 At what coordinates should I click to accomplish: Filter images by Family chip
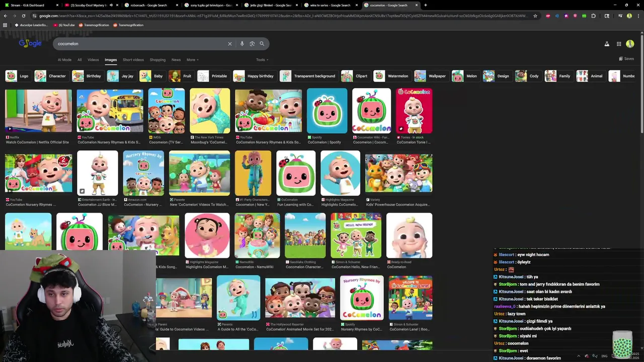click(558, 76)
